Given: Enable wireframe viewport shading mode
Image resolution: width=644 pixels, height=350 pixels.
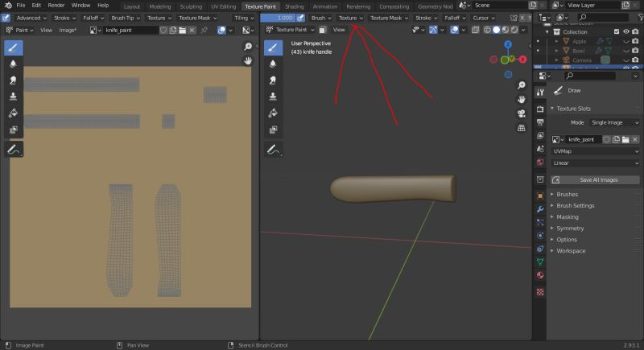Looking at the screenshot, I should click(487, 30).
